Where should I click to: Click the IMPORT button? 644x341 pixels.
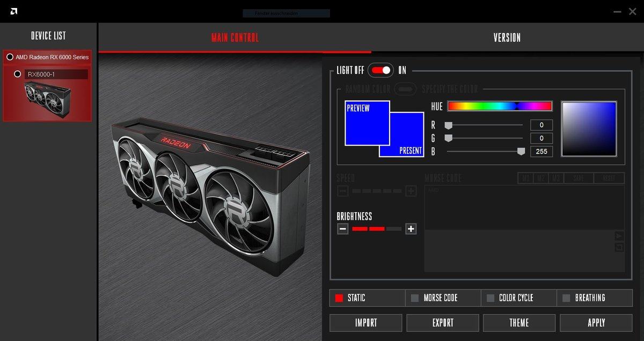366,323
